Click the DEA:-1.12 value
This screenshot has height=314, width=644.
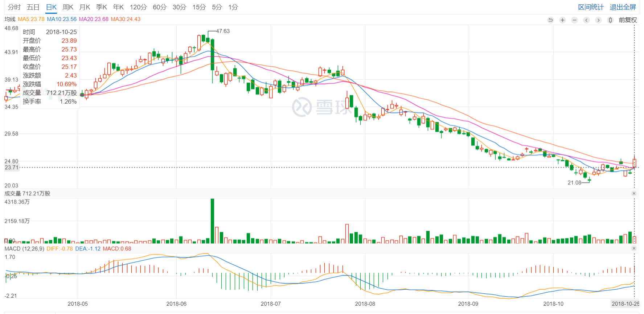coord(88,249)
